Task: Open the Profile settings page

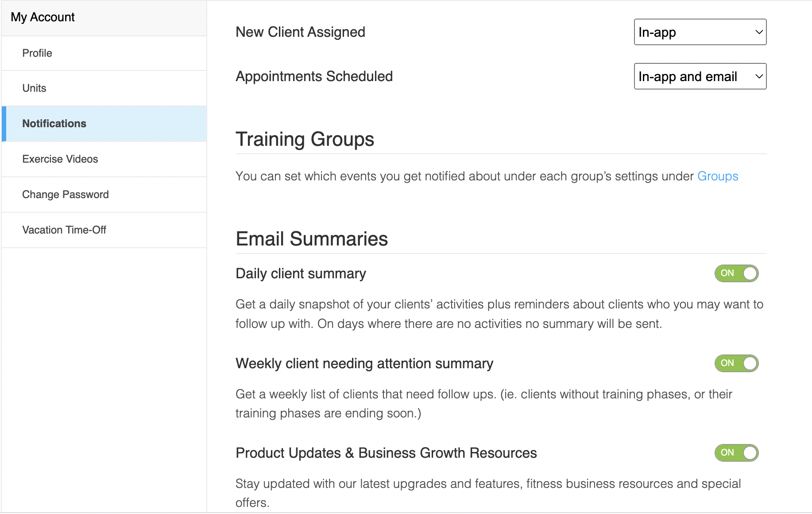Action: [104, 53]
